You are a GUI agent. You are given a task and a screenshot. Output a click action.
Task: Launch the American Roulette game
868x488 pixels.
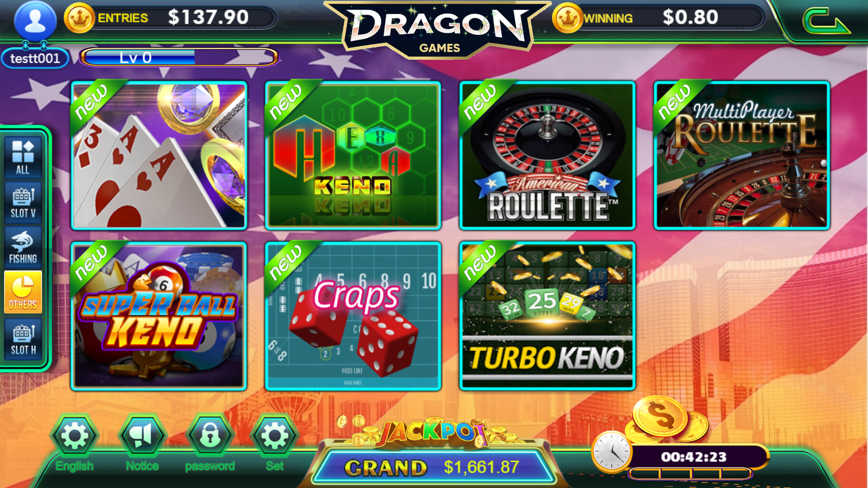point(547,155)
